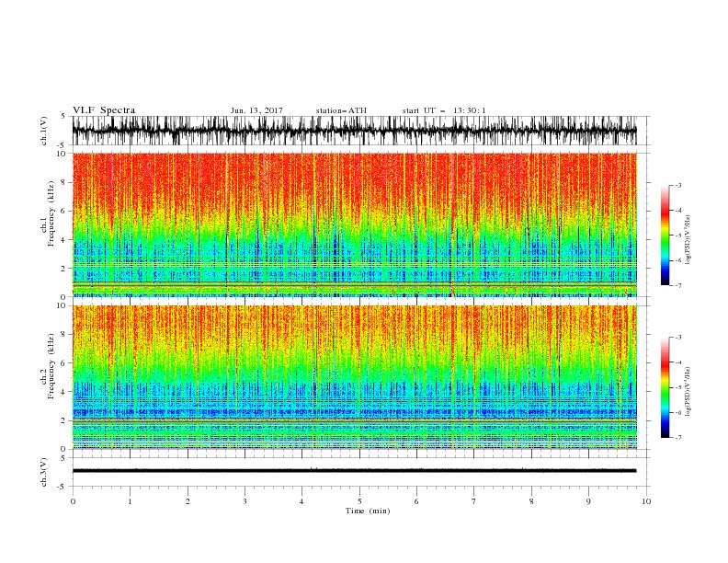The image size is (728, 563).
Task: Click the ch.1 'Frequency (kHz)' axis label
Action: coord(51,213)
